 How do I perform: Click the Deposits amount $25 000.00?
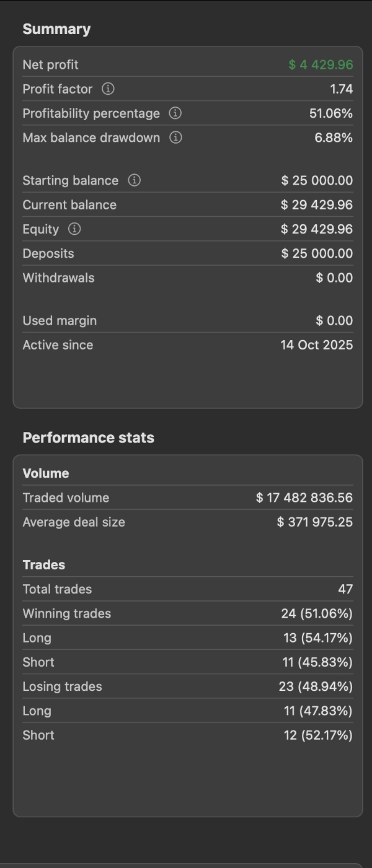tap(316, 253)
